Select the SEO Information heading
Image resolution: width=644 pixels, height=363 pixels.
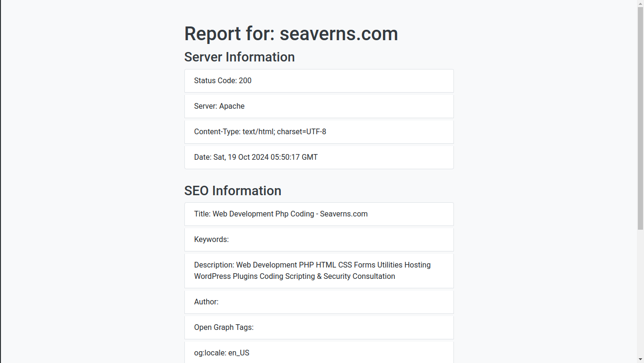(x=233, y=190)
